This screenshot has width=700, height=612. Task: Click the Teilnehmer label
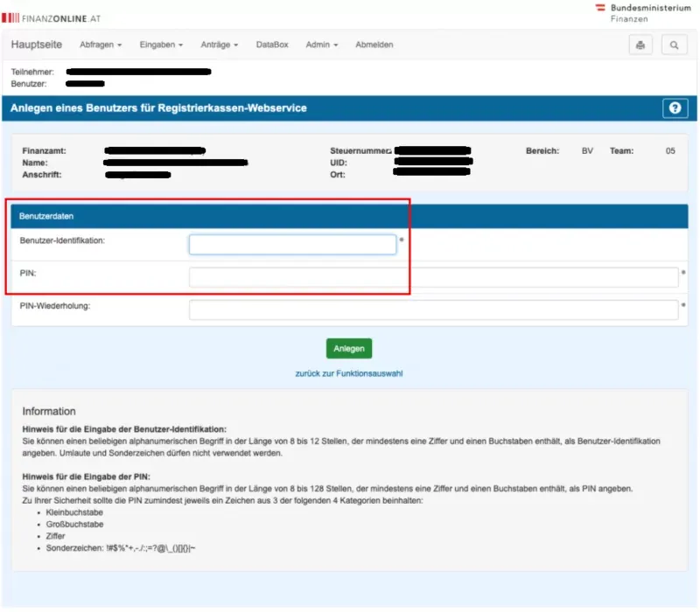(32, 72)
